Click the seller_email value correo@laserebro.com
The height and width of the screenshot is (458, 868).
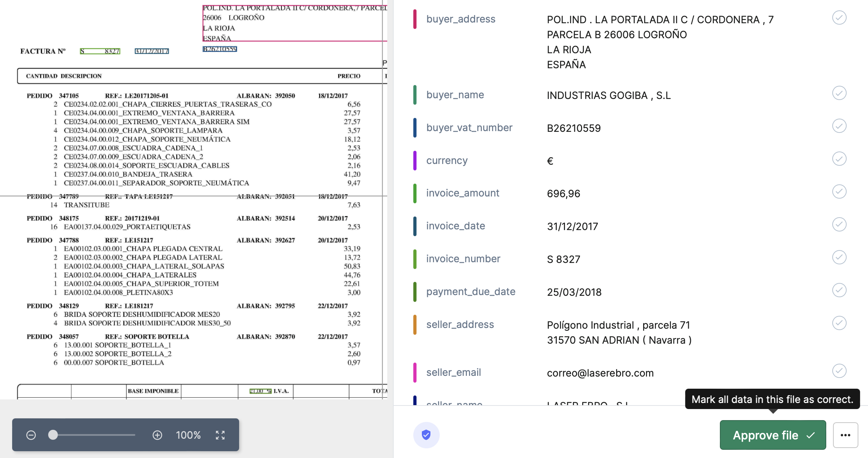coord(600,373)
